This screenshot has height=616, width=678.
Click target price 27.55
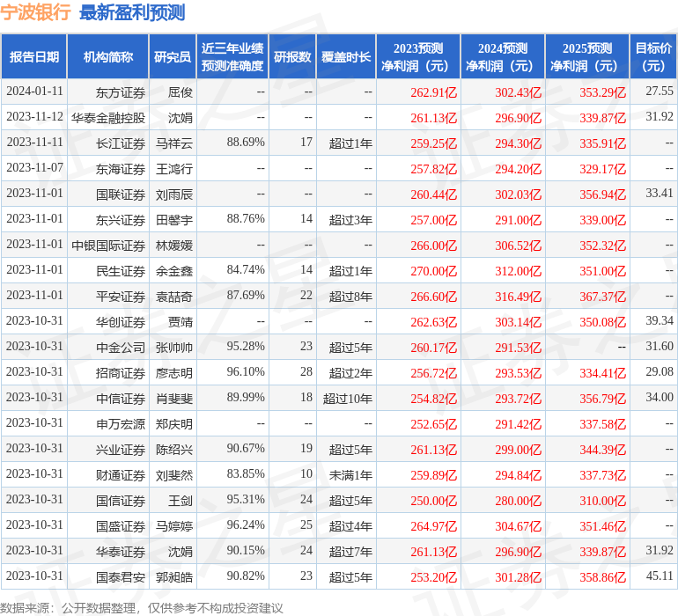click(x=660, y=91)
